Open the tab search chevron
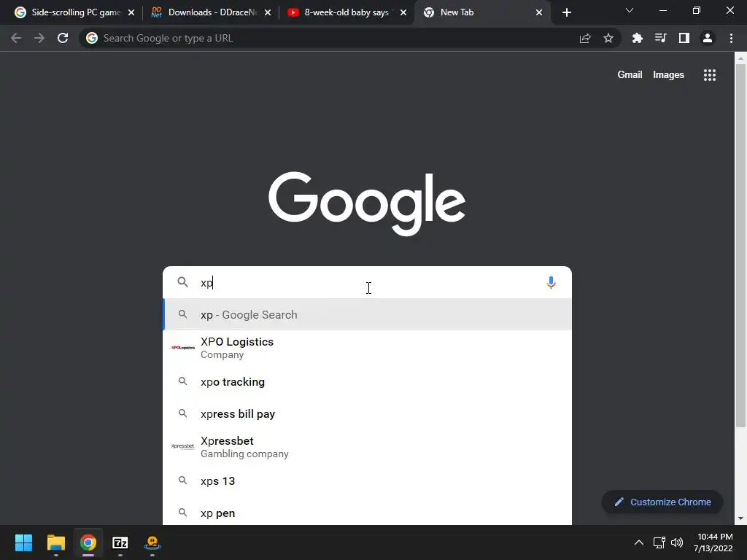This screenshot has width=747, height=560. pos(630,10)
